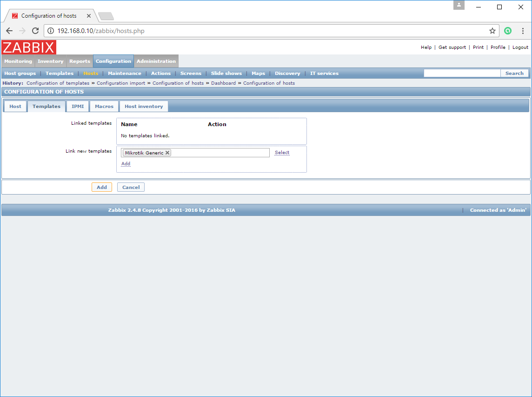Image resolution: width=532 pixels, height=397 pixels.
Task: Click the browser back arrow
Action: click(x=9, y=31)
